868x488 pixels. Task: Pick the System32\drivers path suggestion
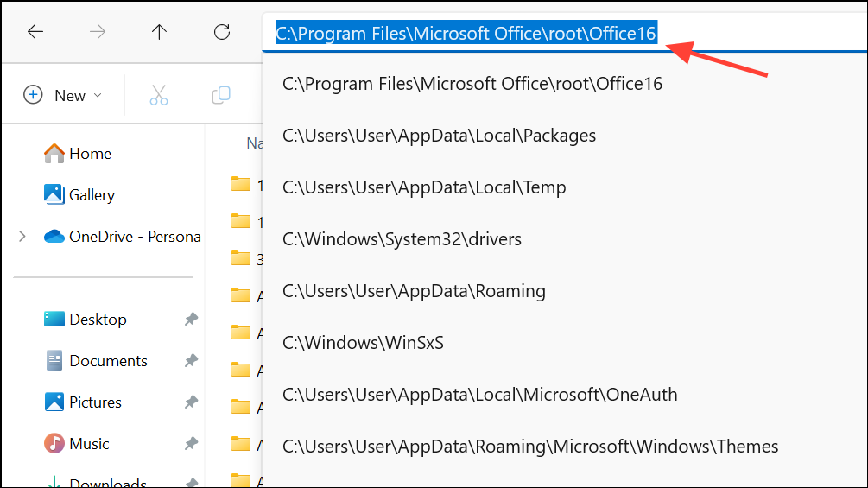[x=402, y=239]
